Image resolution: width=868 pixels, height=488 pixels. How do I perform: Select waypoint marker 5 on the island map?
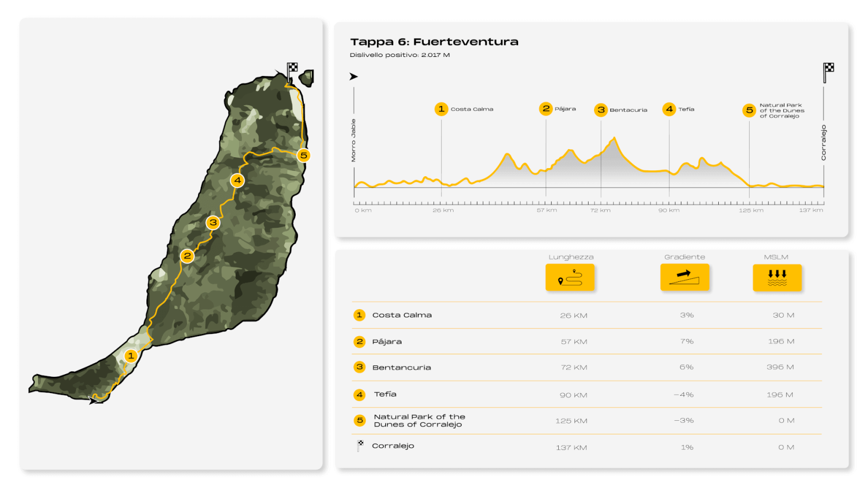304,155
